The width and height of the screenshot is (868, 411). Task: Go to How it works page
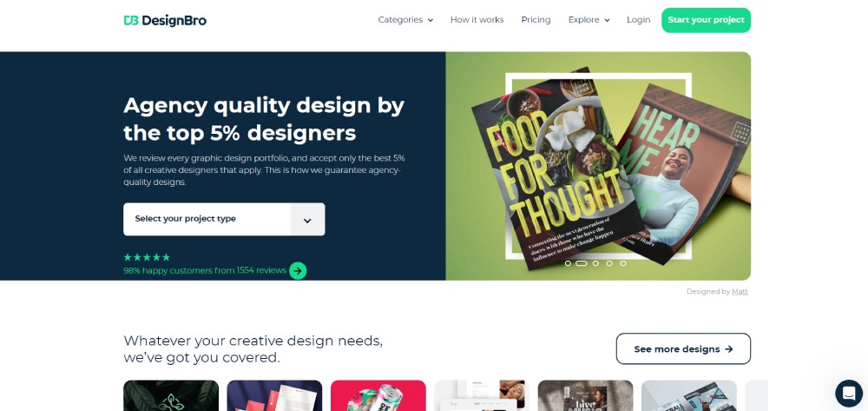(x=477, y=20)
